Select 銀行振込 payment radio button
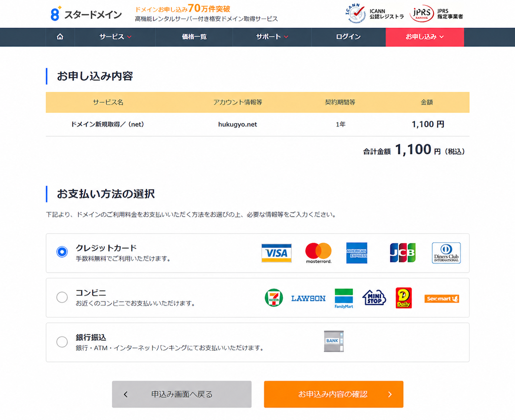515x420 pixels. point(62,342)
